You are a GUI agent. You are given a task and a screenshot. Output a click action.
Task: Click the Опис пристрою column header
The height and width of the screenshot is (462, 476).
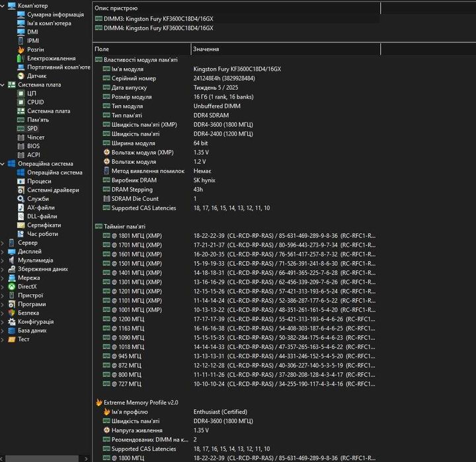click(236, 8)
